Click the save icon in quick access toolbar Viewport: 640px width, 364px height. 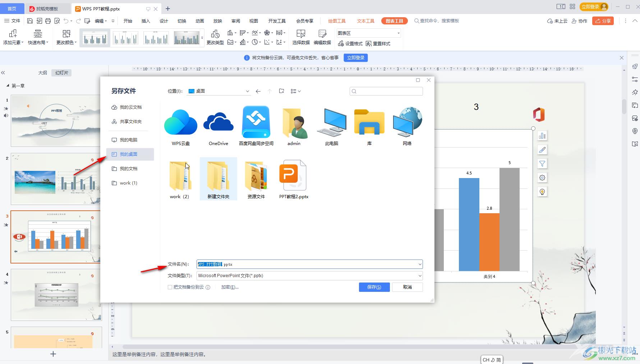[30, 21]
